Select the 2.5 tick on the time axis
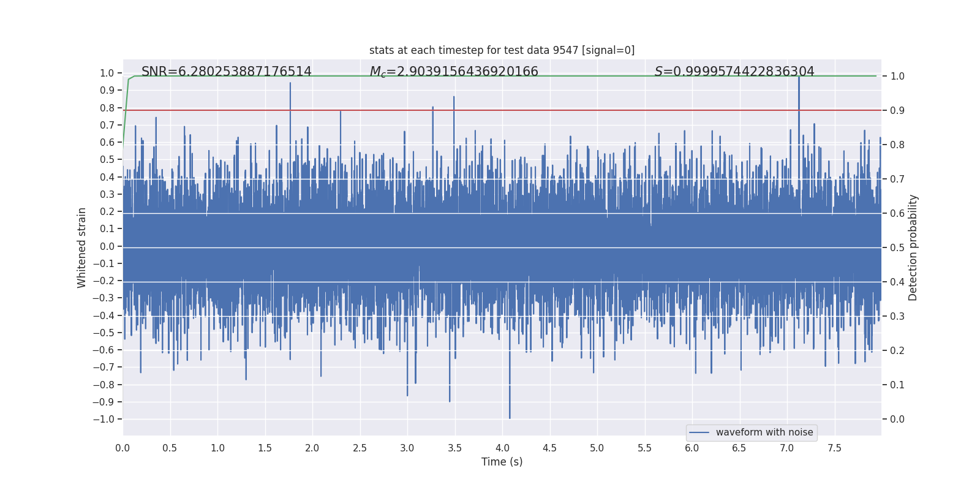The image size is (980, 490). pos(360,448)
